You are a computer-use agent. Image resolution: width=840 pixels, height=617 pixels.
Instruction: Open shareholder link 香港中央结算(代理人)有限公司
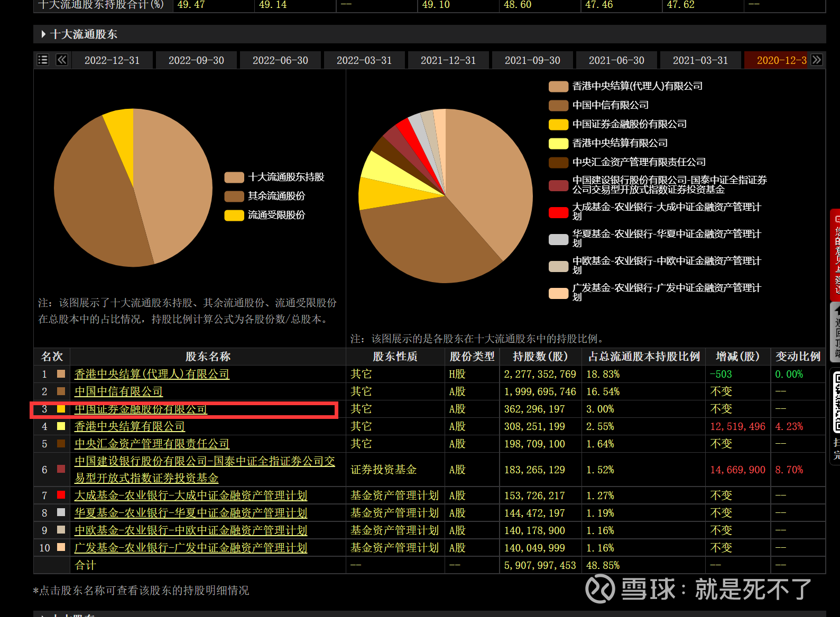pyautogui.click(x=152, y=374)
